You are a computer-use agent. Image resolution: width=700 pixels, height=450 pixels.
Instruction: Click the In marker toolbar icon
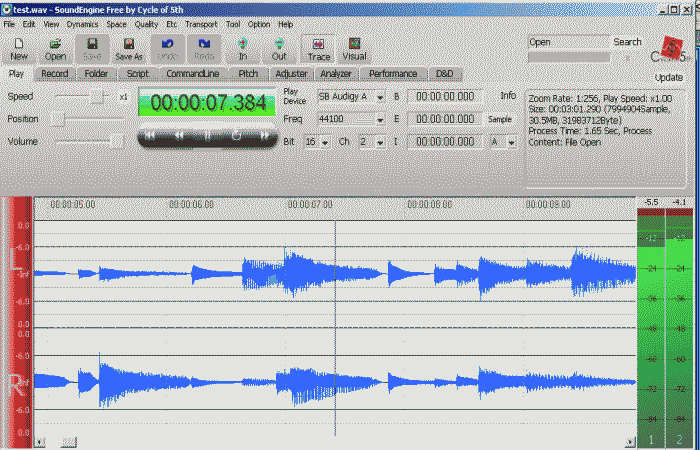[243, 49]
